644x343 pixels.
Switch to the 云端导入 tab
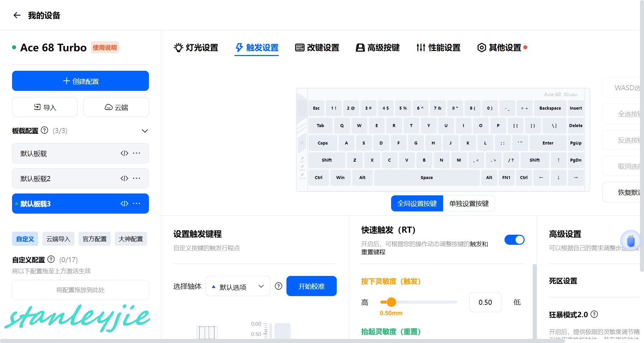click(58, 239)
